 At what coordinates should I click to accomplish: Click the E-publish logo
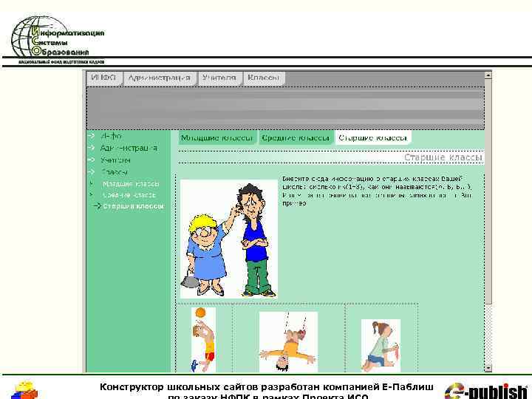[x=486, y=391]
